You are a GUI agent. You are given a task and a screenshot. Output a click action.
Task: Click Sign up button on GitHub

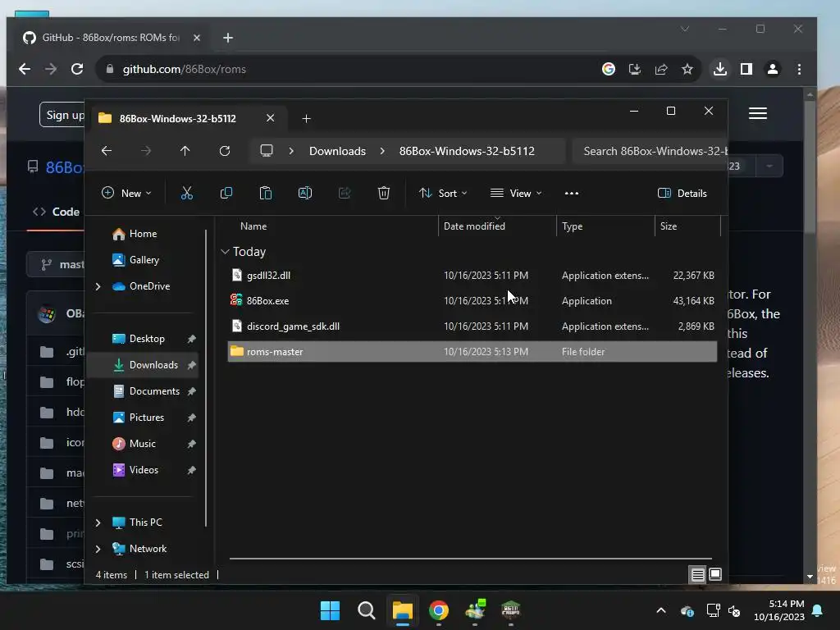[62, 115]
